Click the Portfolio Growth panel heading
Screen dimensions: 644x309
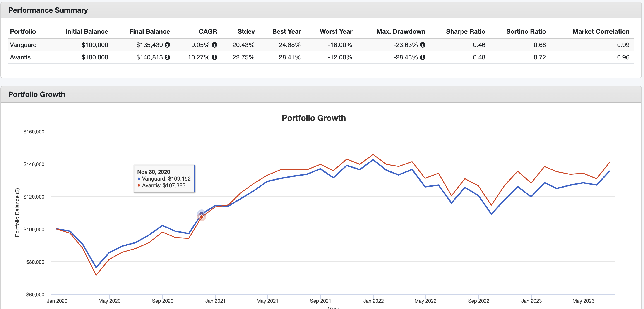tap(36, 94)
